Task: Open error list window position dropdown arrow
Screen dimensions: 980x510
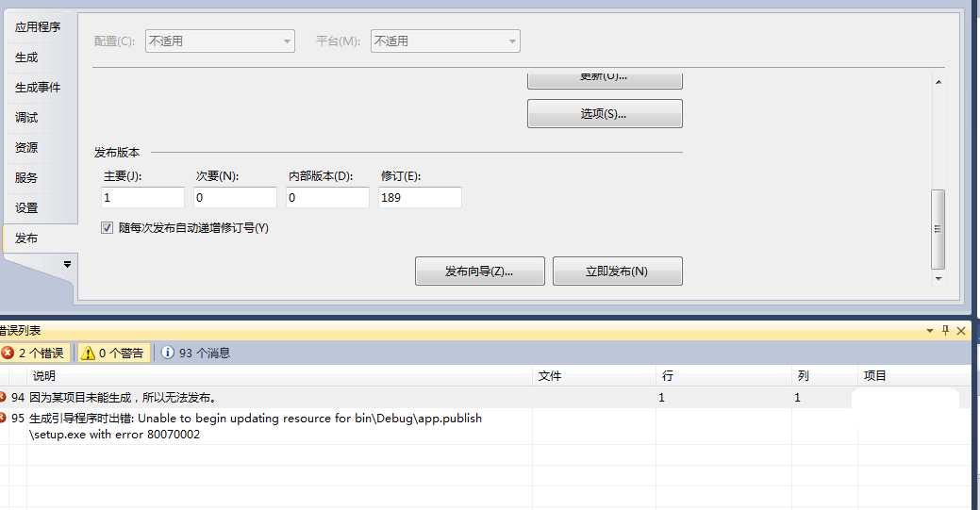Action: (x=929, y=331)
